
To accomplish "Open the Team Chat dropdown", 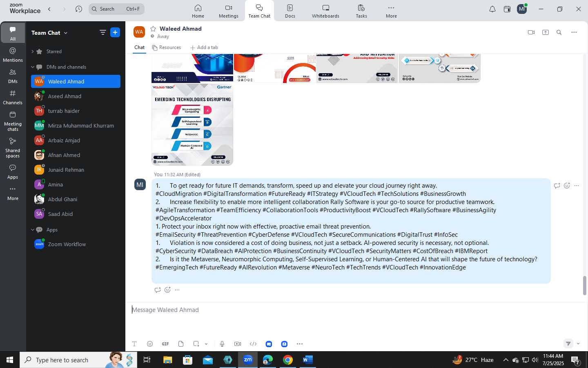I will click(x=49, y=33).
